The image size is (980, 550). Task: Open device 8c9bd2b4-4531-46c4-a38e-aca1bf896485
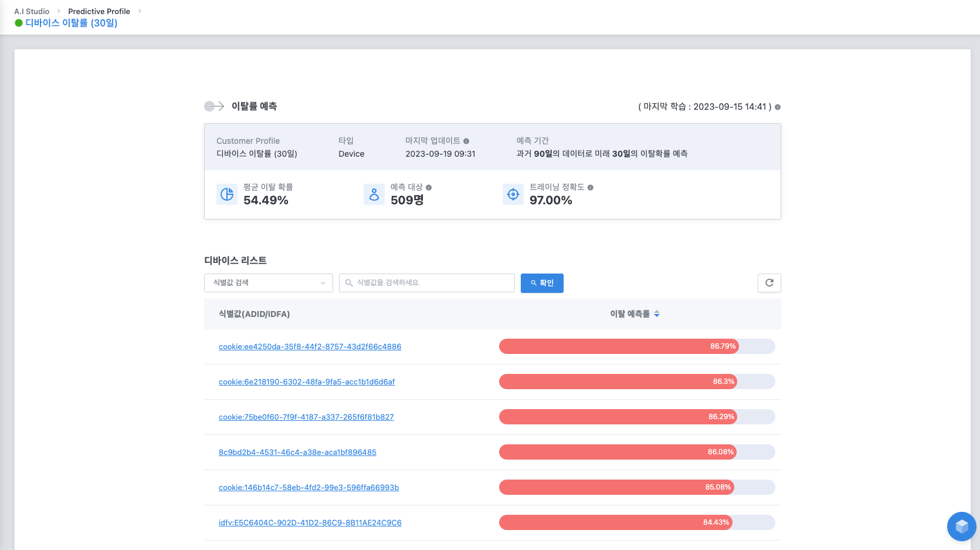pyautogui.click(x=297, y=453)
